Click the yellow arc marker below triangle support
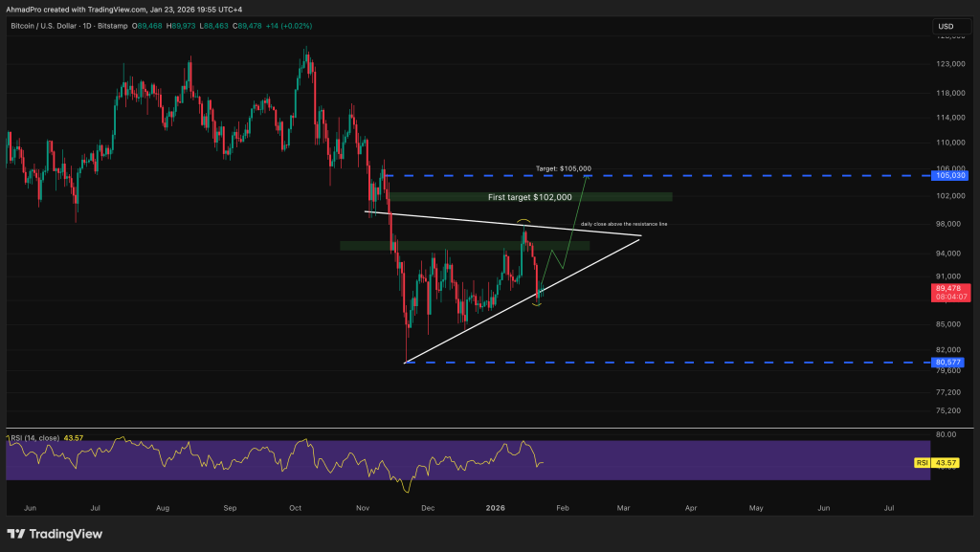The width and height of the screenshot is (980, 552). point(537,303)
